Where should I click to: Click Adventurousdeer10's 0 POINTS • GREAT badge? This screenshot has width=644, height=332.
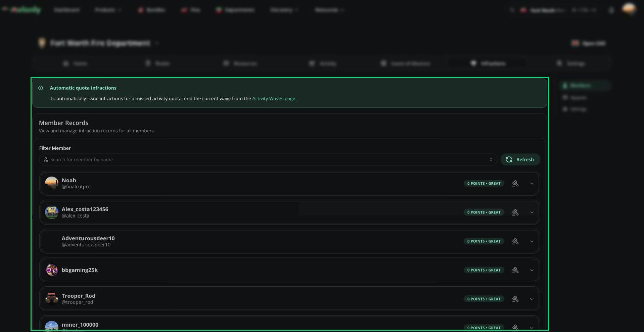tap(484, 241)
